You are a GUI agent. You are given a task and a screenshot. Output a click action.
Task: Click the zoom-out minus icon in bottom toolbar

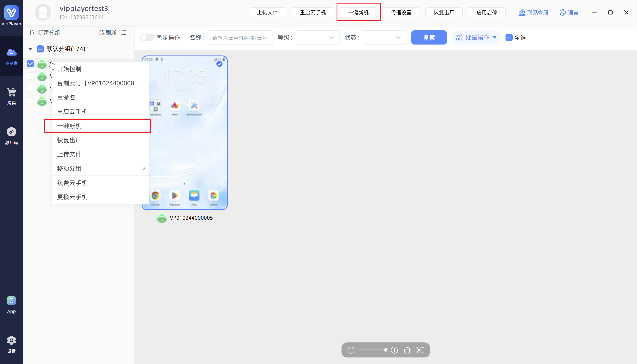click(x=351, y=350)
